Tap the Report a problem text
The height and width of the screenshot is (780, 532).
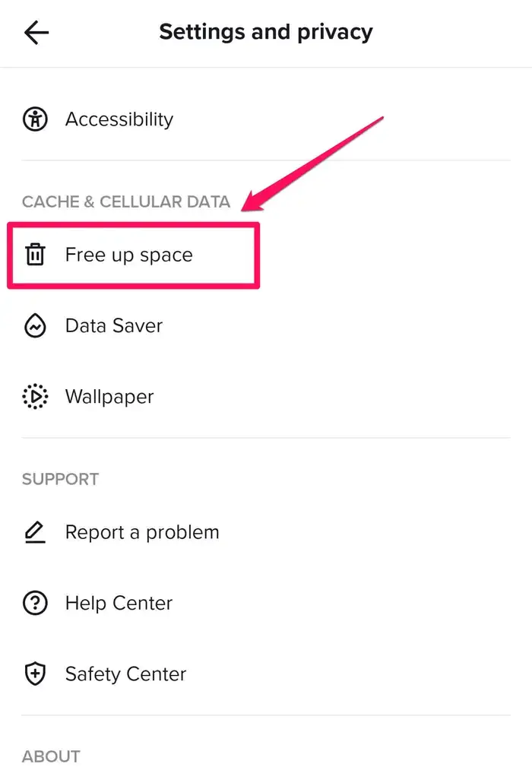pyautogui.click(x=142, y=532)
